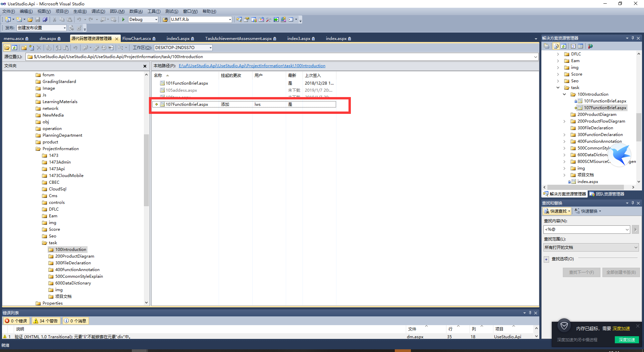Open the Properties window toolbar icon
This screenshot has width=644, height=352.
point(247,19)
